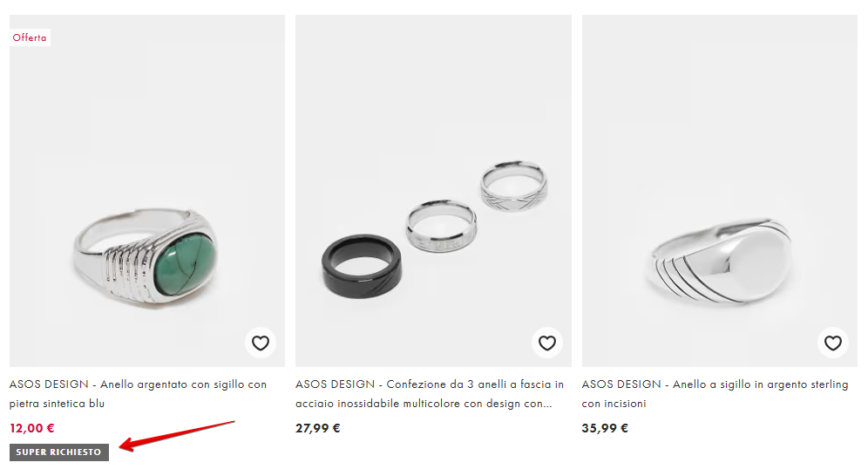Click heart icon on 3-ring pack
This screenshot has height=476, width=868.
tap(546, 343)
